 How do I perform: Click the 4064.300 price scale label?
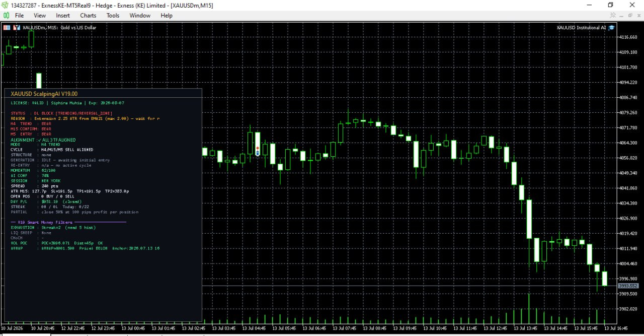click(x=628, y=143)
